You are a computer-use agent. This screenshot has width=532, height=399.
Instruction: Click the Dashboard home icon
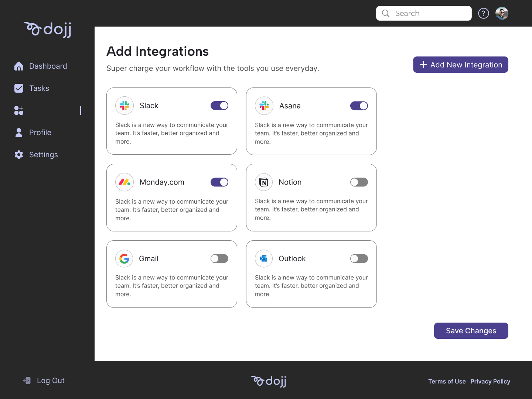19,66
